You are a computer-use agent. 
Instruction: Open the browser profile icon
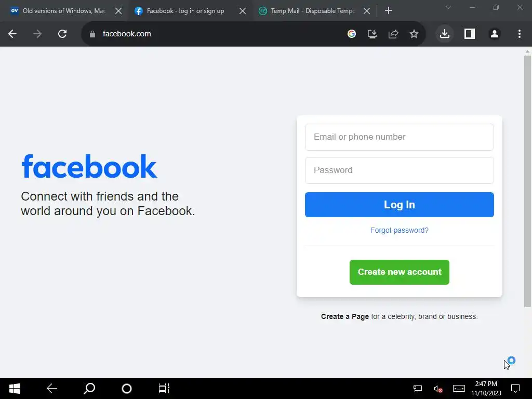pos(495,34)
